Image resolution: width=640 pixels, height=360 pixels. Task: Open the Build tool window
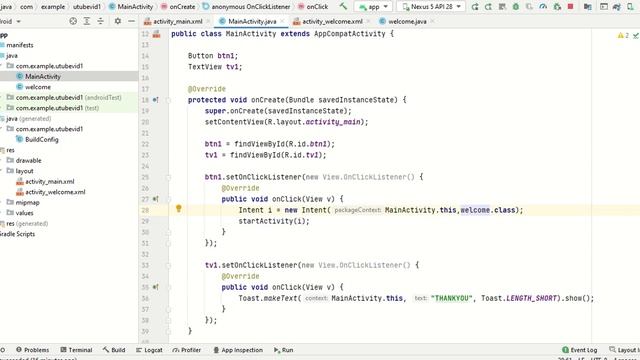pyautogui.click(x=114, y=350)
